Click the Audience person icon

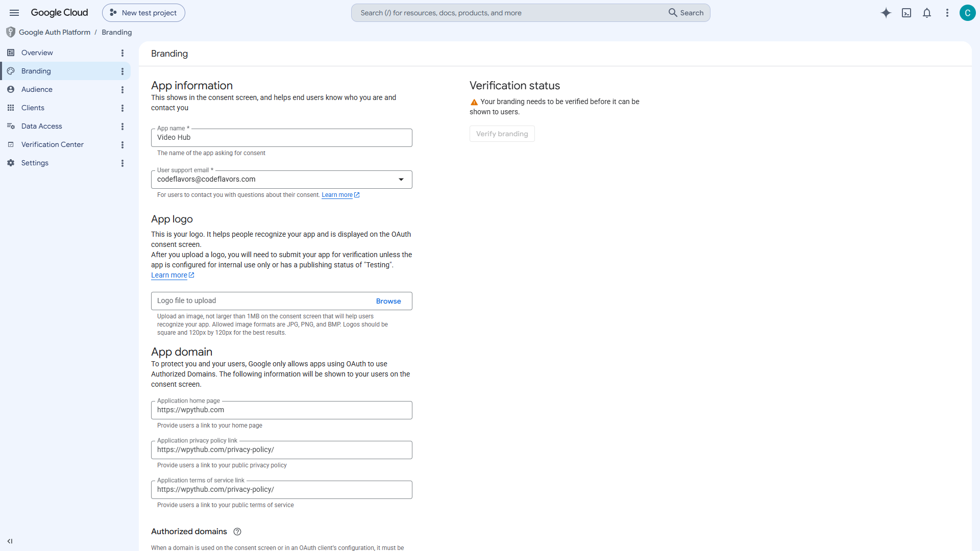[11, 89]
